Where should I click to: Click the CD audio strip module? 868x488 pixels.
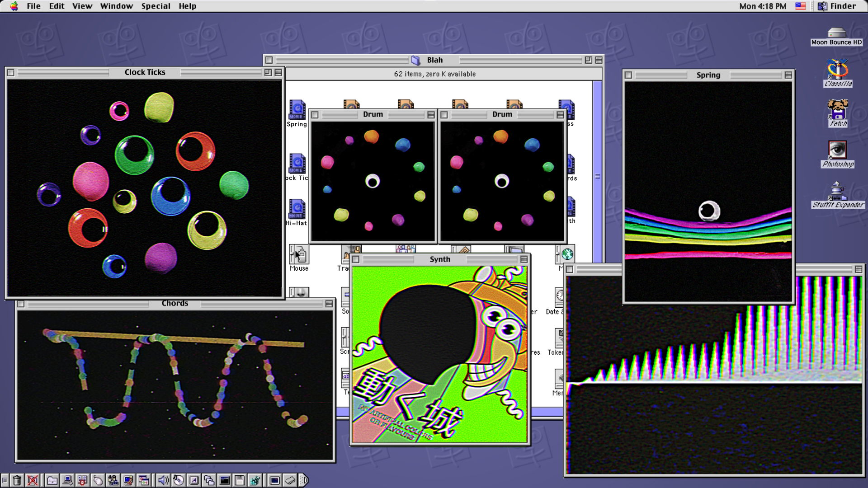pyautogui.click(x=178, y=480)
